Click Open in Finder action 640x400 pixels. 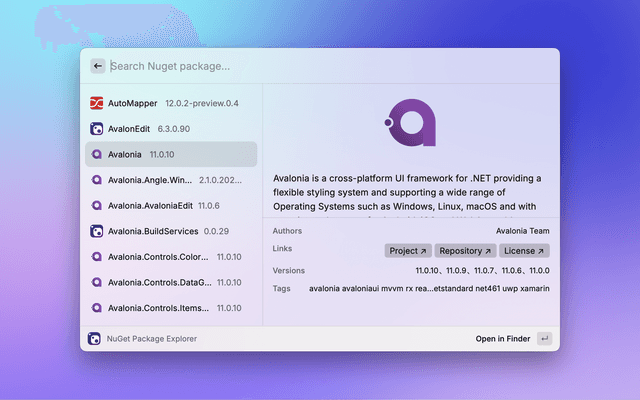pyautogui.click(x=502, y=339)
